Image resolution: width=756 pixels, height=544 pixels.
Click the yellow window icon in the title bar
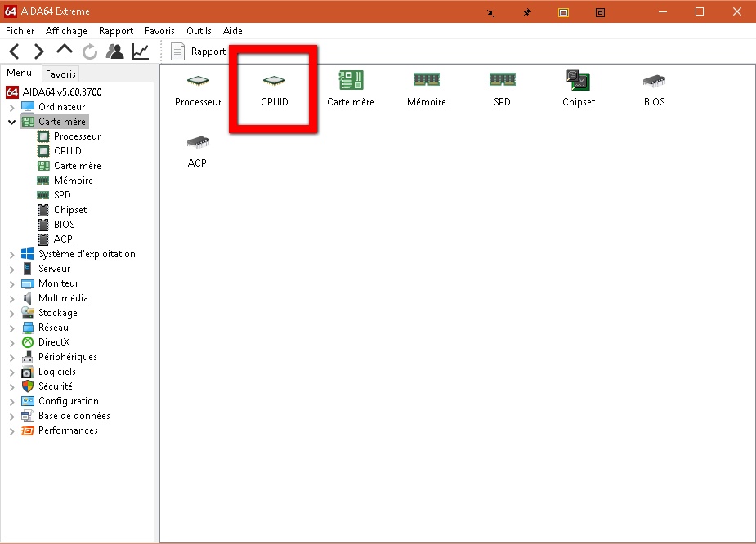pyautogui.click(x=563, y=12)
